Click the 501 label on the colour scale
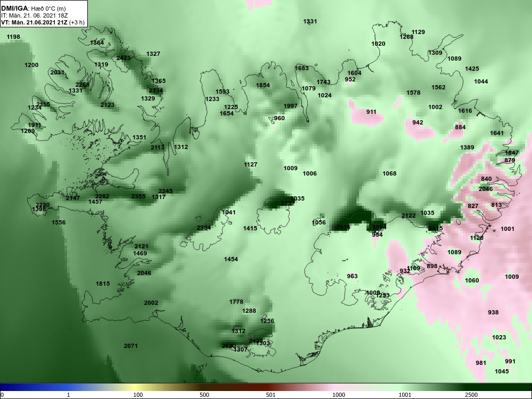 tap(270, 395)
